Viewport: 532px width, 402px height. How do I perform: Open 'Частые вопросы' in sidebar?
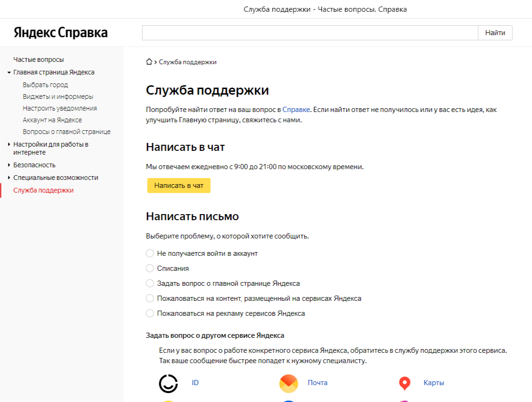(x=38, y=60)
